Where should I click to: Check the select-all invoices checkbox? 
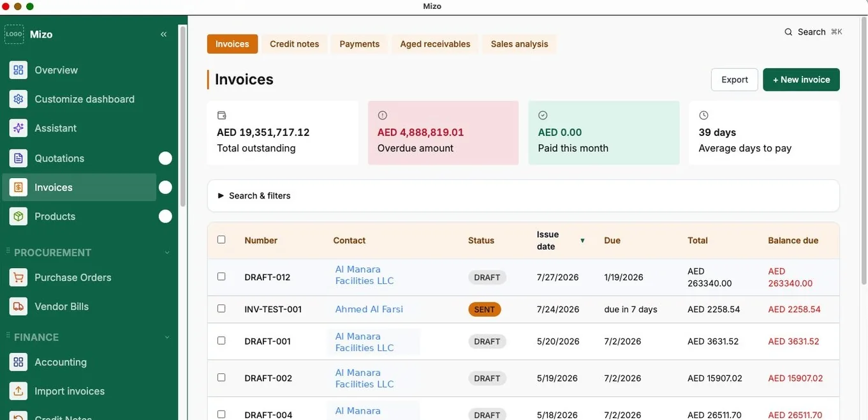pyautogui.click(x=221, y=240)
